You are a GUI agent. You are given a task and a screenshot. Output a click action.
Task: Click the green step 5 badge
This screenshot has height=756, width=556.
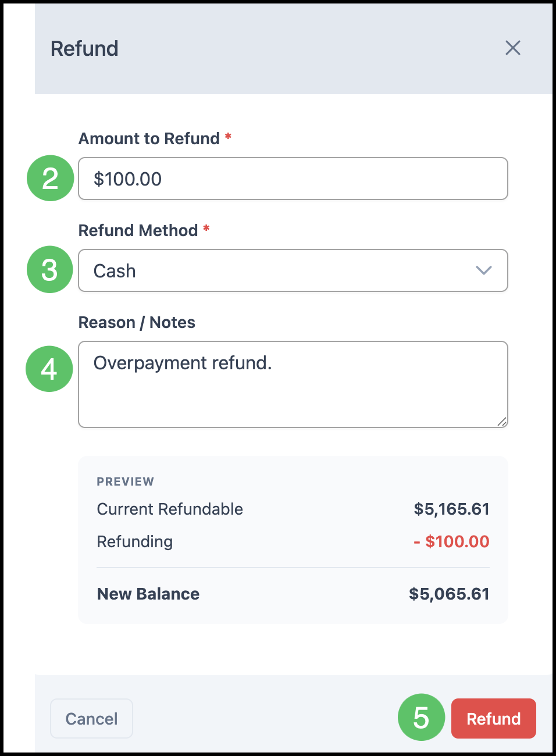421,717
